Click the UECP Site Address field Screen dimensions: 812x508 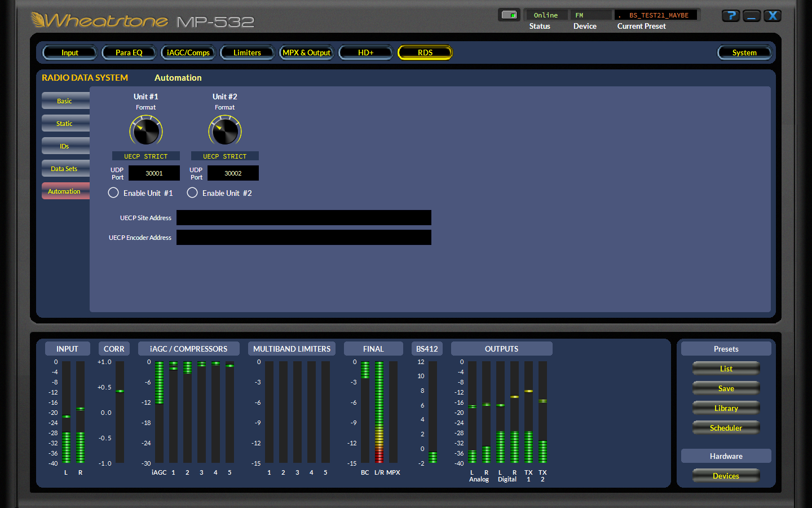tap(304, 218)
